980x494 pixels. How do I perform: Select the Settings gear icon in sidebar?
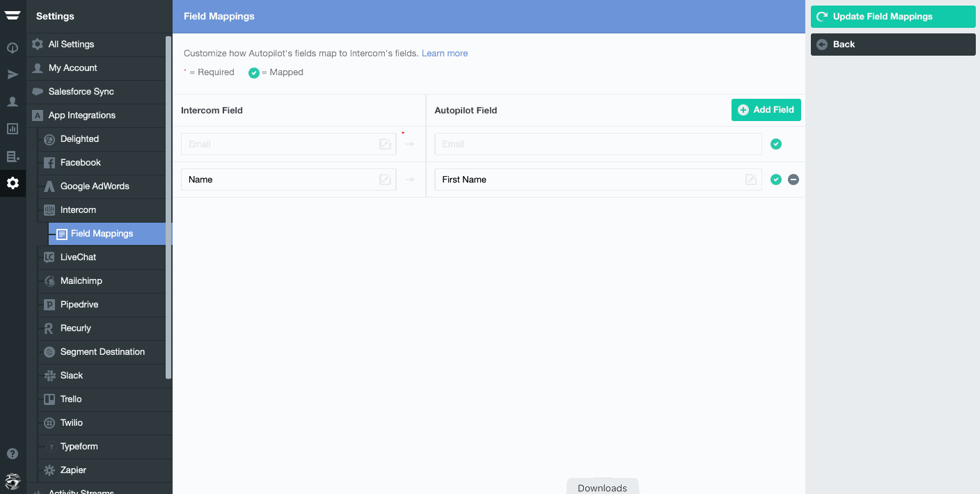click(x=13, y=183)
